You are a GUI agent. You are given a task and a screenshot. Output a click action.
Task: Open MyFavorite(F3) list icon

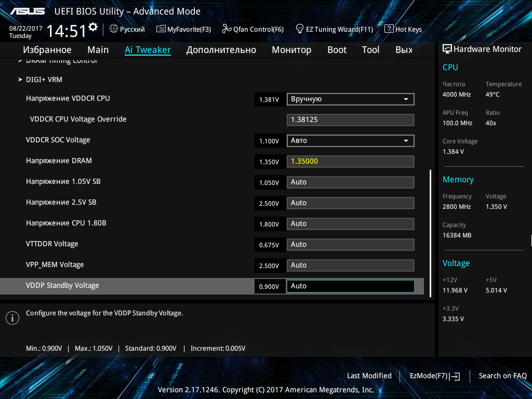(161, 29)
